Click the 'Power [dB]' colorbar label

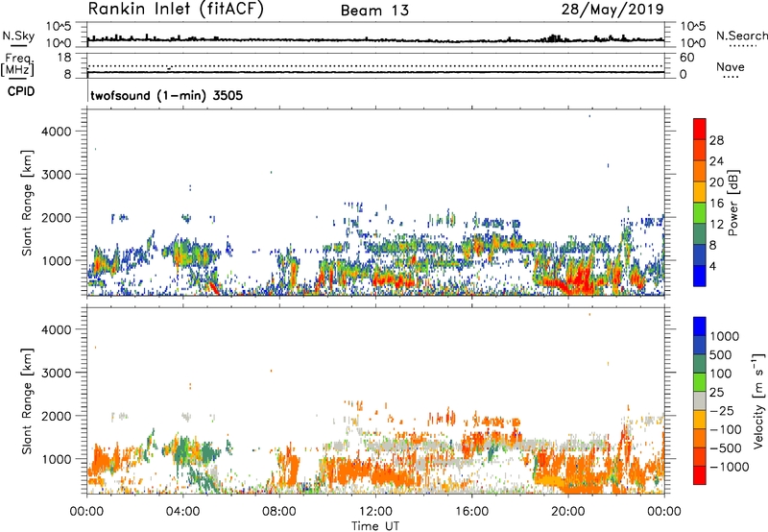733,203
